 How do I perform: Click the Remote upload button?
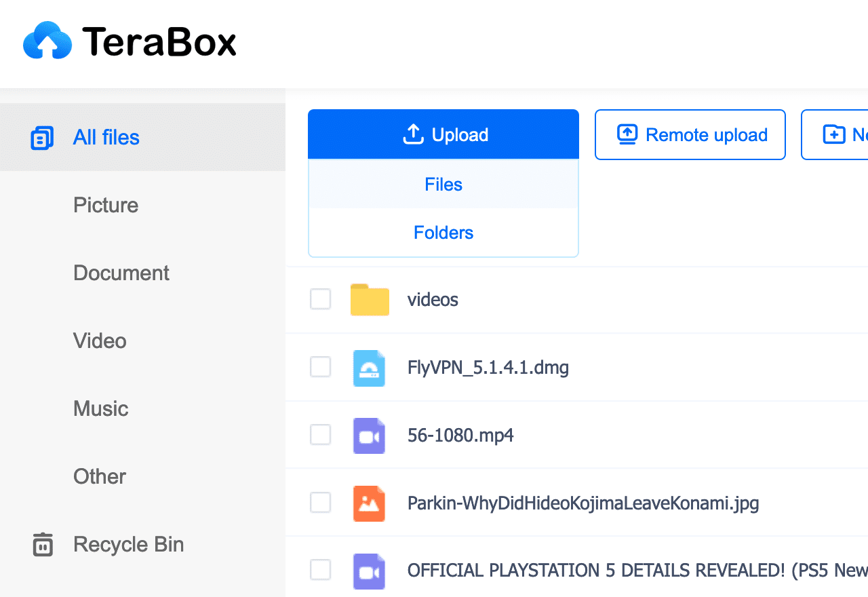pyautogui.click(x=690, y=134)
